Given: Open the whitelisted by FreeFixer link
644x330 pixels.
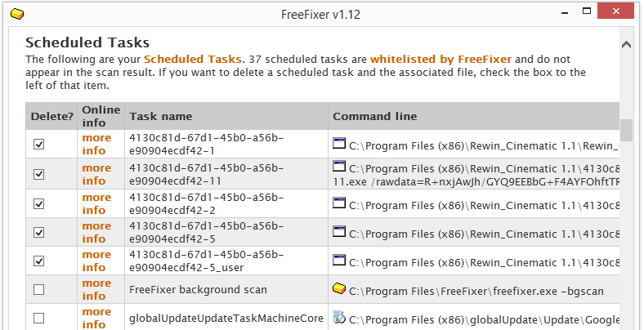Looking at the screenshot, I should (x=441, y=59).
